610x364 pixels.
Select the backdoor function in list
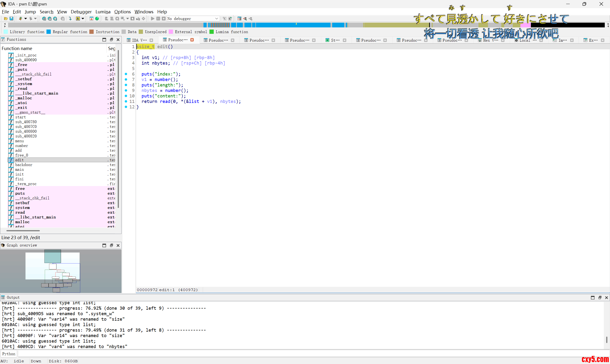click(24, 165)
